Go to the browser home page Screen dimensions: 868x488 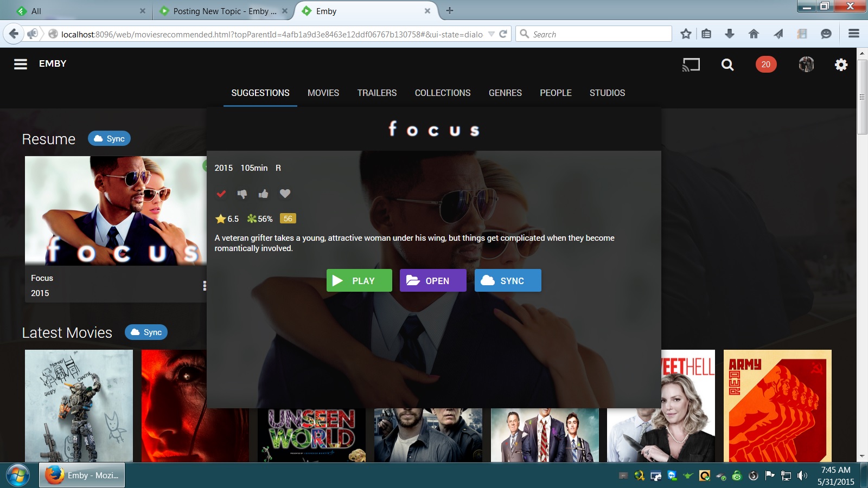pyautogui.click(x=754, y=34)
